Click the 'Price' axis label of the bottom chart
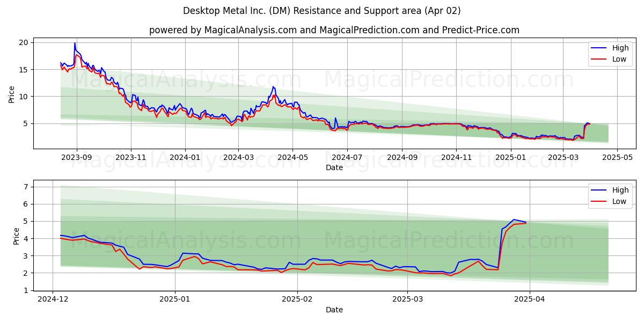Viewport: 644px width, 322px height. pyautogui.click(x=16, y=236)
